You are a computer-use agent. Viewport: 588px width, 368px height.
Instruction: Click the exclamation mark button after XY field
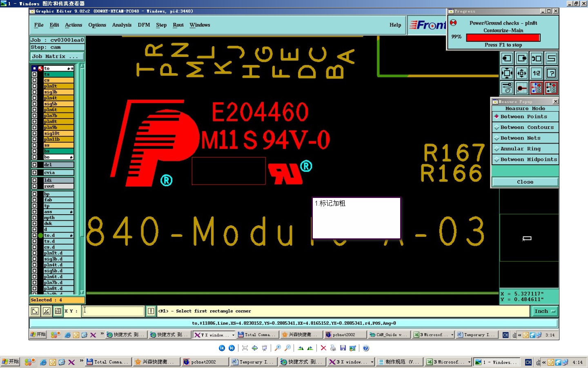151,311
